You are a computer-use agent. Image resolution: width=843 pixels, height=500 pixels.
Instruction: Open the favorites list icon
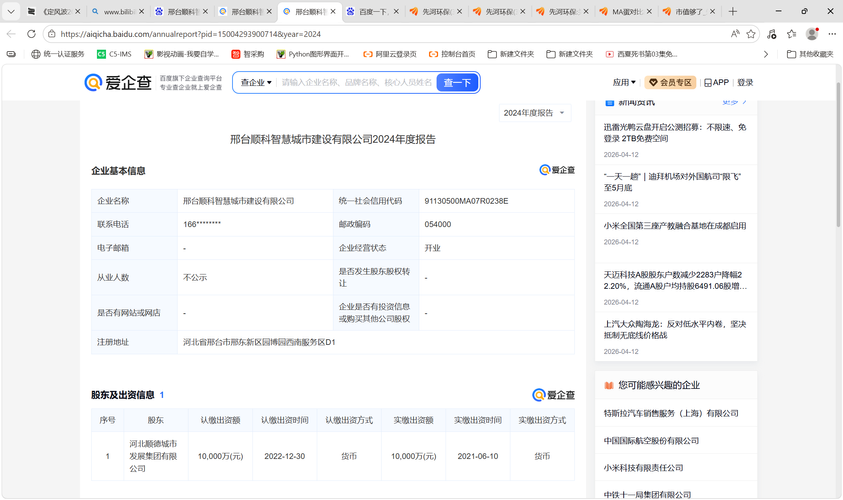(791, 34)
